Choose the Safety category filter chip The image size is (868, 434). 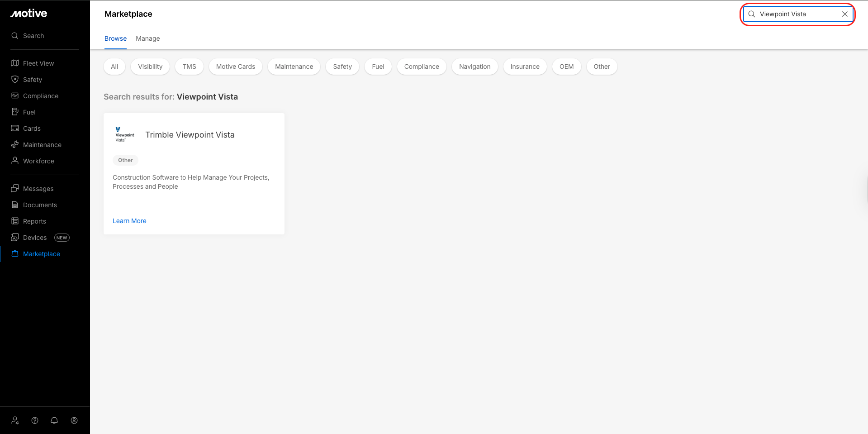pyautogui.click(x=342, y=67)
